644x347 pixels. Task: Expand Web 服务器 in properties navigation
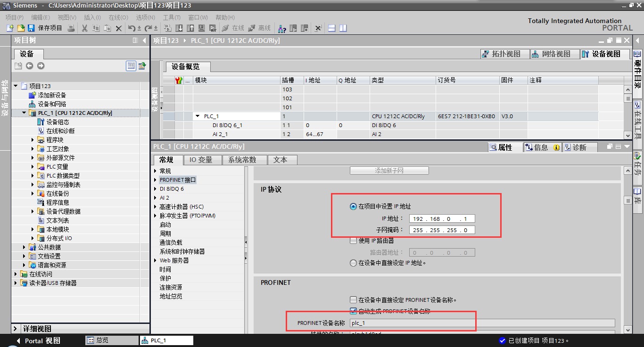[156, 260]
